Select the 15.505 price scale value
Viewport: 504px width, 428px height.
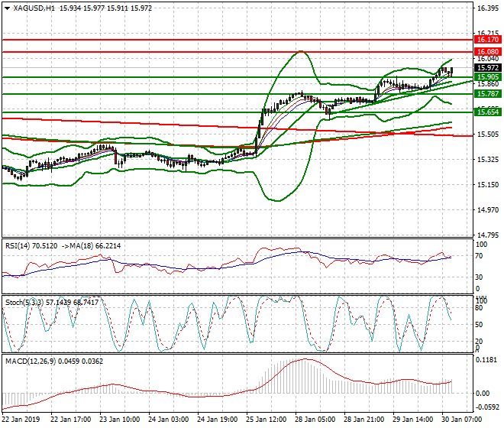point(488,135)
